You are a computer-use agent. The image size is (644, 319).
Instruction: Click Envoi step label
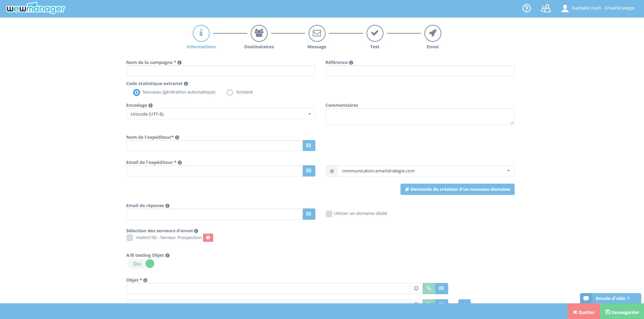[x=433, y=47]
